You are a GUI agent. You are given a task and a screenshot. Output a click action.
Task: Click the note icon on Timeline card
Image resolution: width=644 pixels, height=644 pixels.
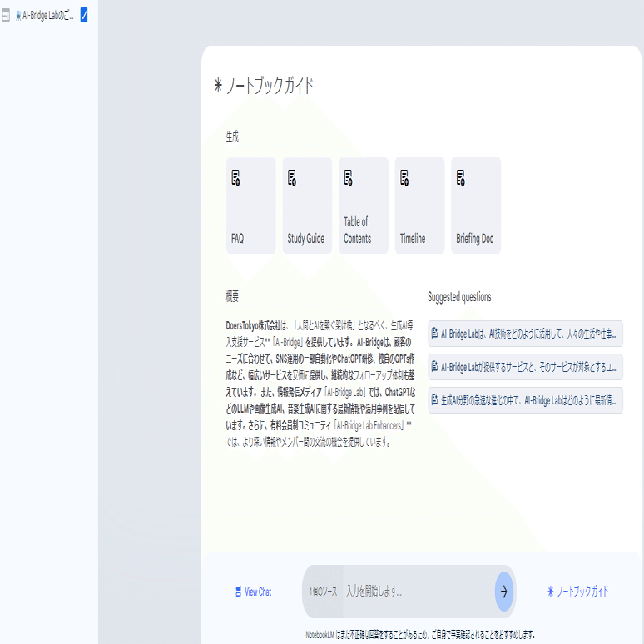click(404, 178)
